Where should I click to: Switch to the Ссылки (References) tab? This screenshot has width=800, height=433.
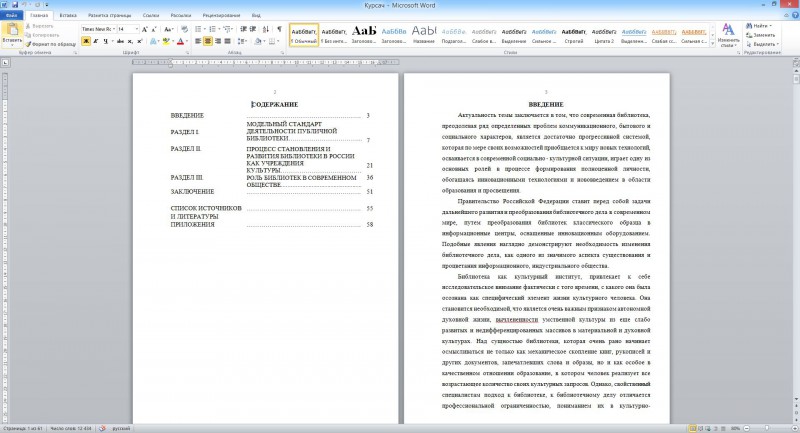pos(151,15)
